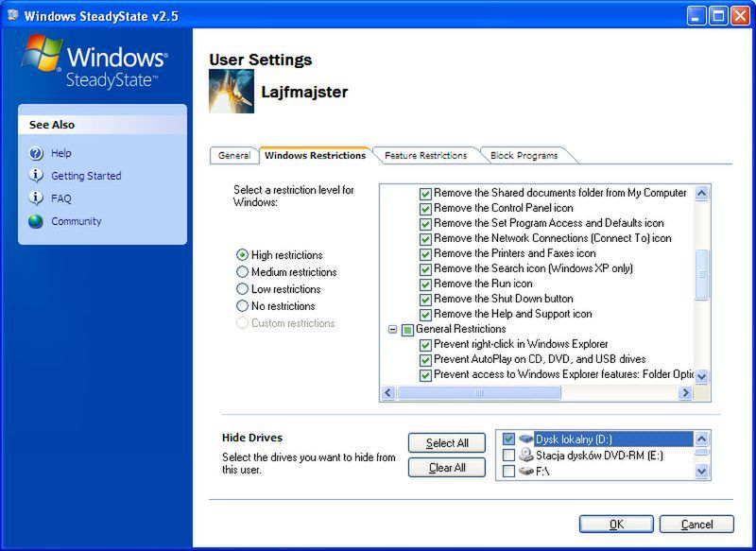
Task: Click the Help question mark icon
Action: [x=36, y=153]
